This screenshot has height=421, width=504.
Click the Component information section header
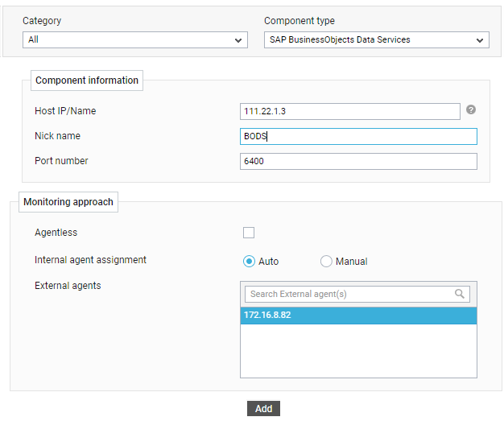pyautogui.click(x=87, y=80)
